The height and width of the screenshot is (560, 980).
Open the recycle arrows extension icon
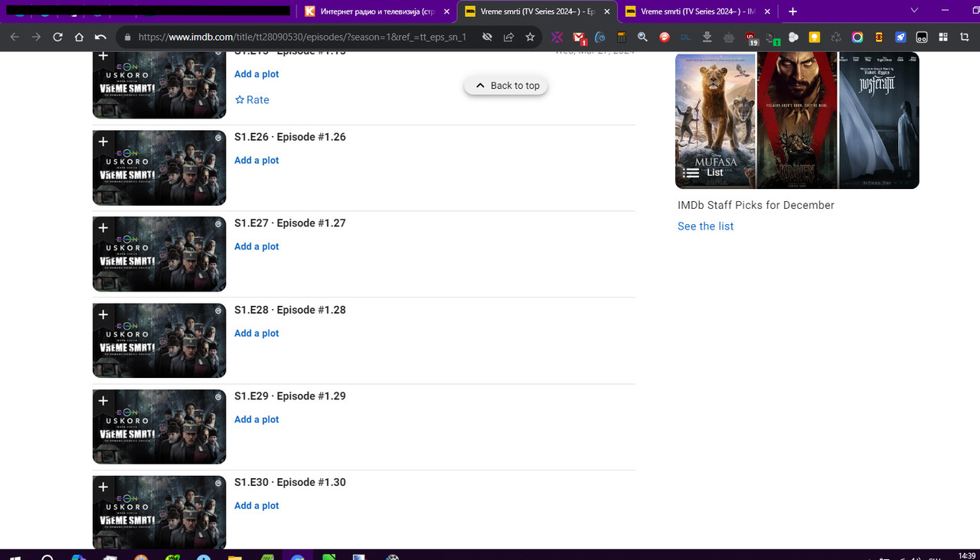tap(836, 37)
